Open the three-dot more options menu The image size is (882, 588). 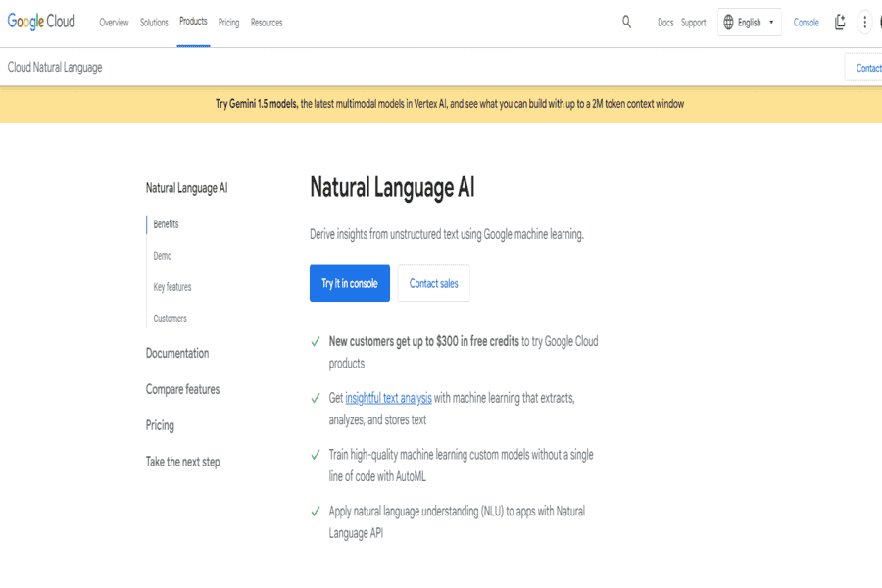(864, 23)
